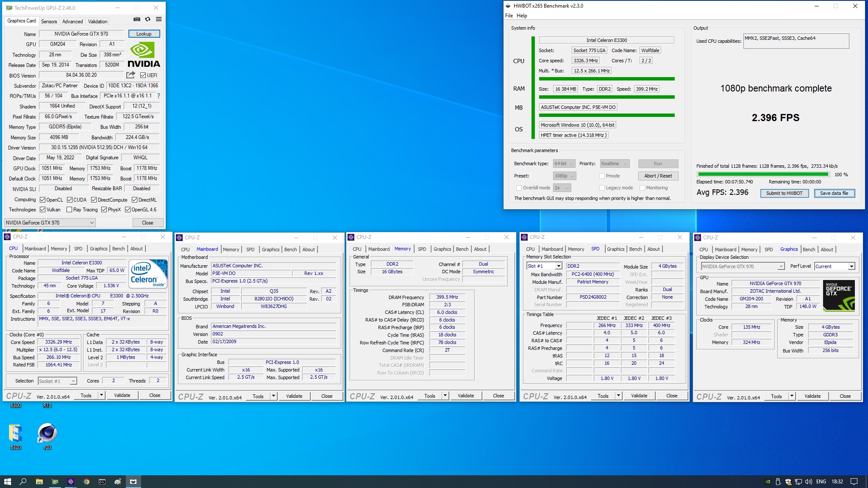This screenshot has height=488, width=868.
Task: Open the Cinebench r20 desktop shortcut
Action: point(47,436)
